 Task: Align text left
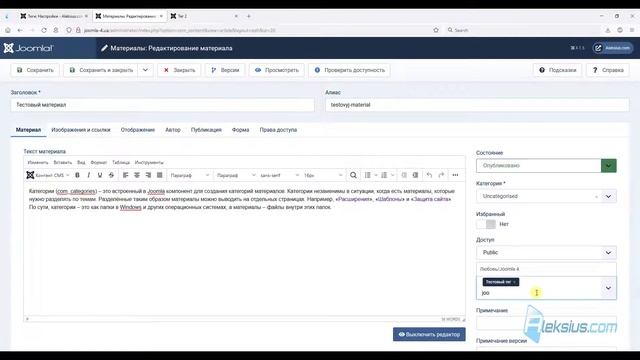[126, 175]
